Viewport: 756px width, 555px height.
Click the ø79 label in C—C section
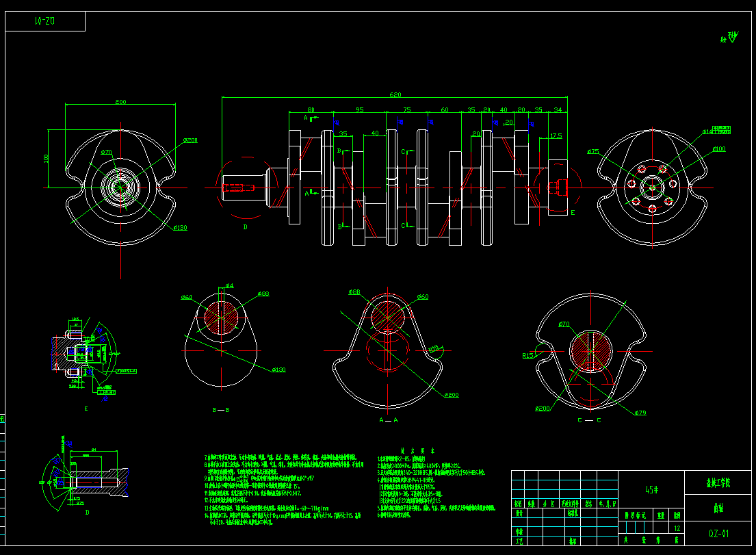pyautogui.click(x=640, y=413)
